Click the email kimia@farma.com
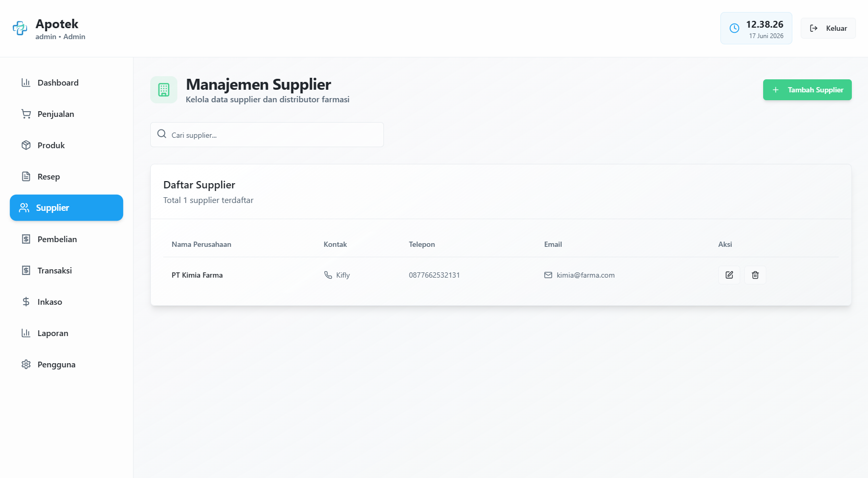Image resolution: width=868 pixels, height=478 pixels. (x=585, y=275)
